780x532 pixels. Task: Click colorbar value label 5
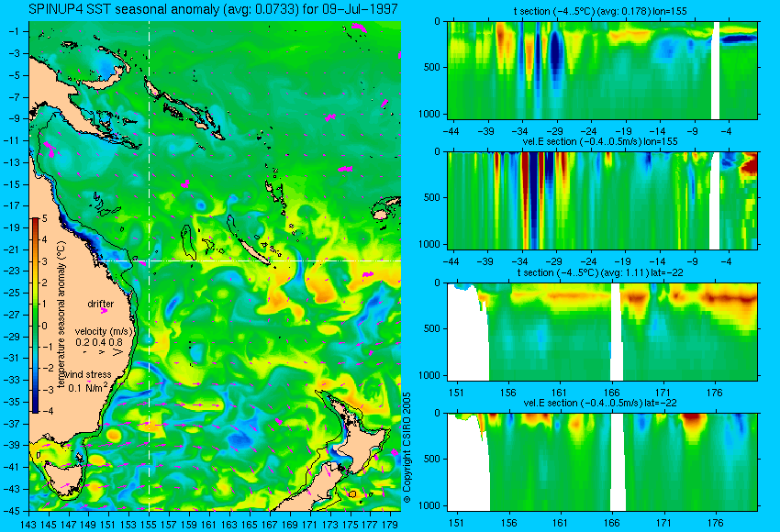(x=45, y=218)
